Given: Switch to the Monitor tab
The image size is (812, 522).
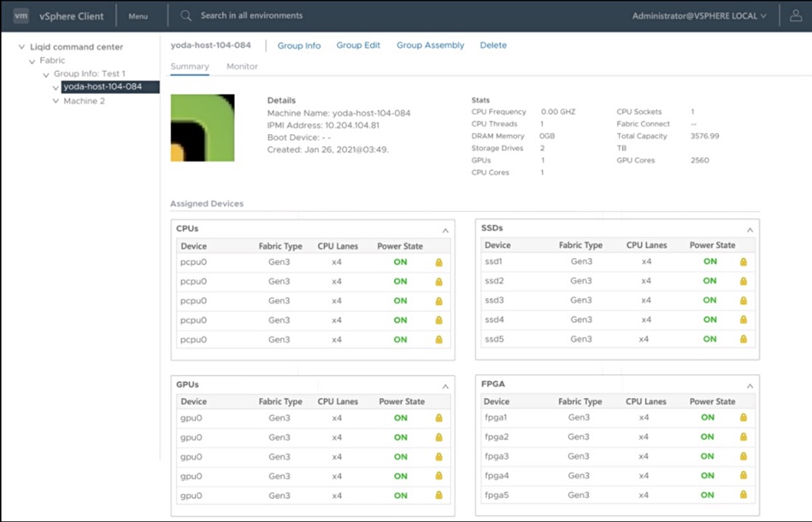Looking at the screenshot, I should coord(242,67).
